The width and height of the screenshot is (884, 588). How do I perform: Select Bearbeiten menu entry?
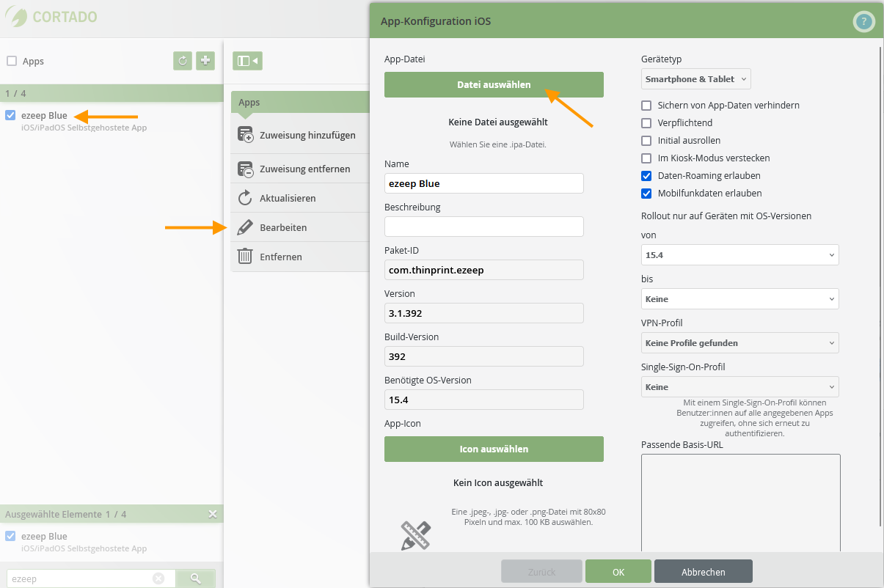click(300, 227)
